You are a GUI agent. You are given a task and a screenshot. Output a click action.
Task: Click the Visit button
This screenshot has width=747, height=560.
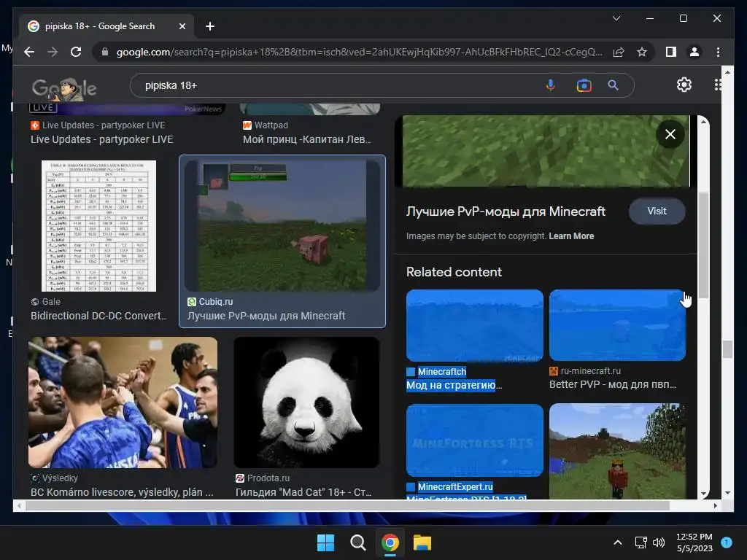click(x=657, y=211)
